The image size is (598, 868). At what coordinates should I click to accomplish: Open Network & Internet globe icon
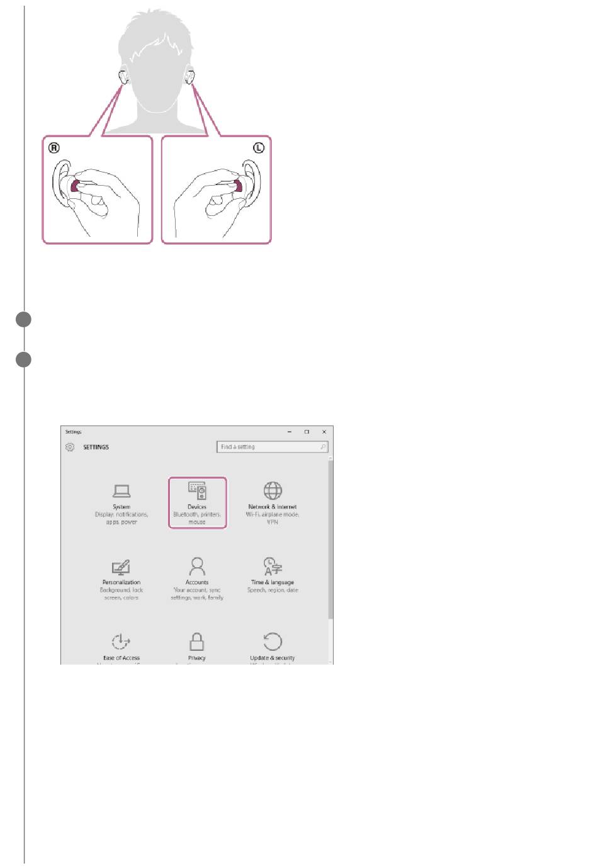(273, 490)
